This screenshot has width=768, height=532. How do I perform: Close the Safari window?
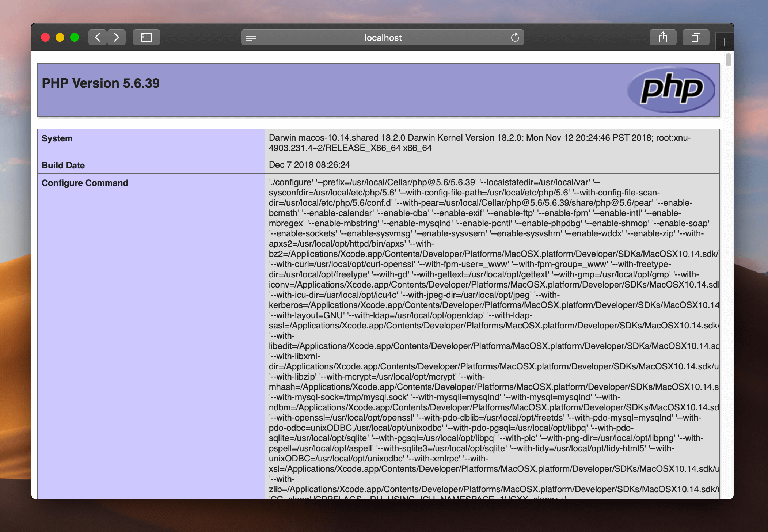click(45, 37)
